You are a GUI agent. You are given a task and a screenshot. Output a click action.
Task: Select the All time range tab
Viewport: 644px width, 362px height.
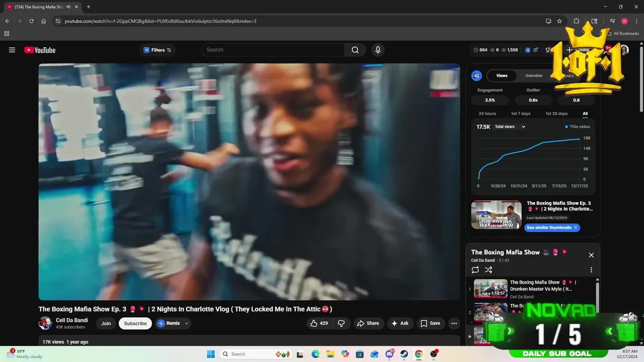click(585, 114)
